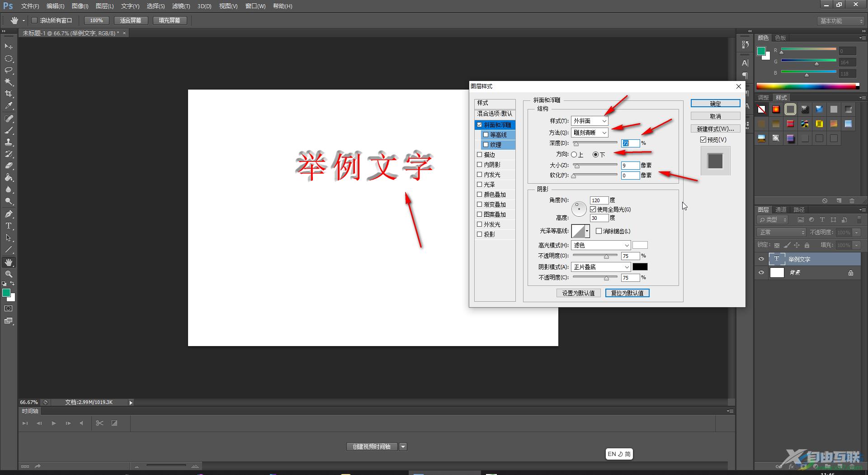The image size is (868, 475).
Task: Click 设置为默认值 button
Action: [x=578, y=293]
